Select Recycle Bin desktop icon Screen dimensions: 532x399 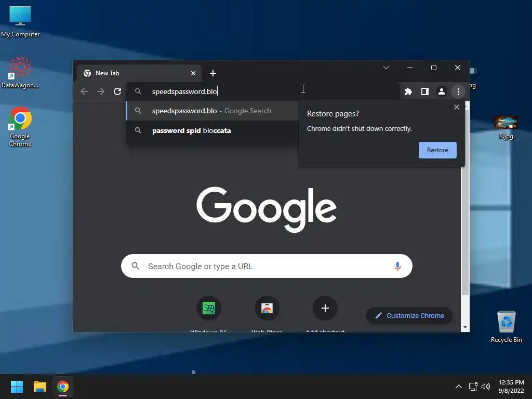pos(506,327)
